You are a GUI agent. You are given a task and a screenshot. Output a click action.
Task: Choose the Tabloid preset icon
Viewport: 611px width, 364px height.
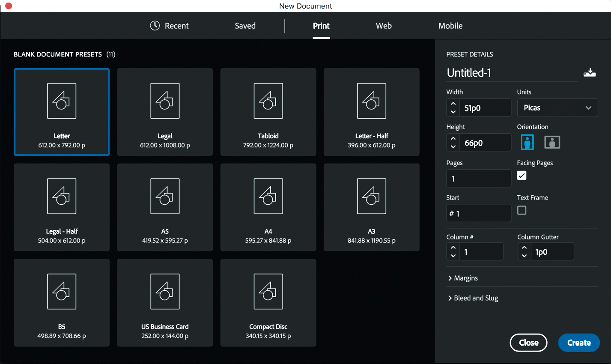click(x=268, y=101)
